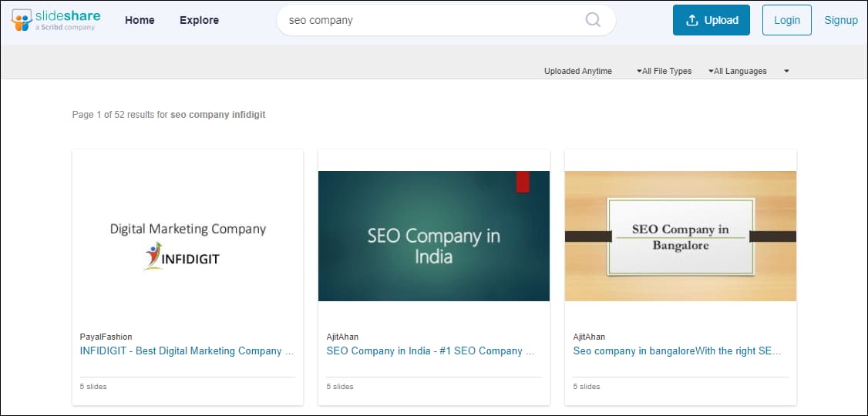The width and height of the screenshot is (868, 416).
Task: Focus the search box containing seo company
Action: point(446,21)
